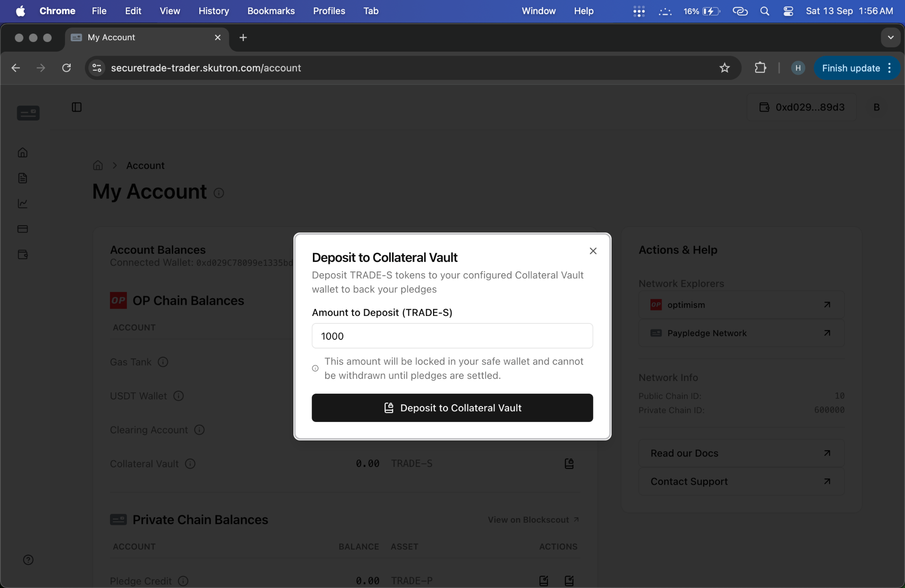The image size is (905, 588).
Task: Click the help question mark in the sidebar
Action: pos(28,560)
